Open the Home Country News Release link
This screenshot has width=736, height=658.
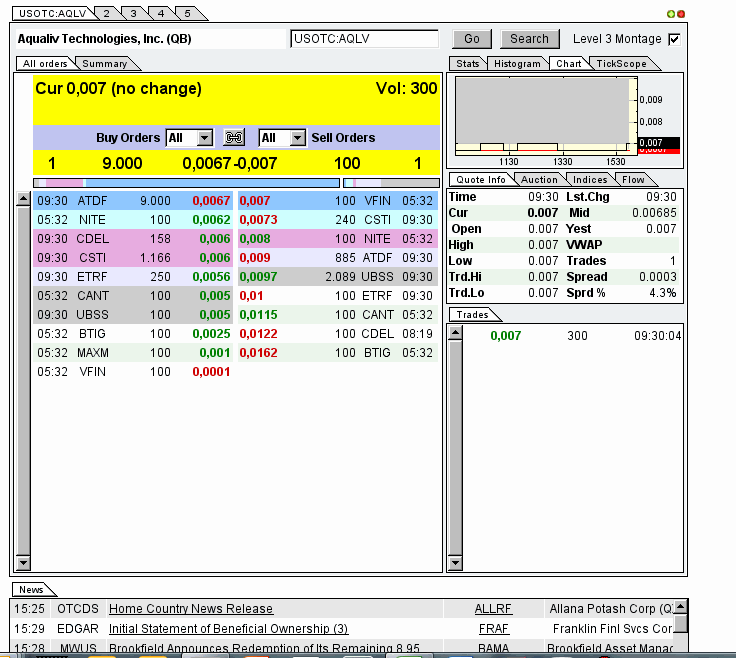click(191, 609)
